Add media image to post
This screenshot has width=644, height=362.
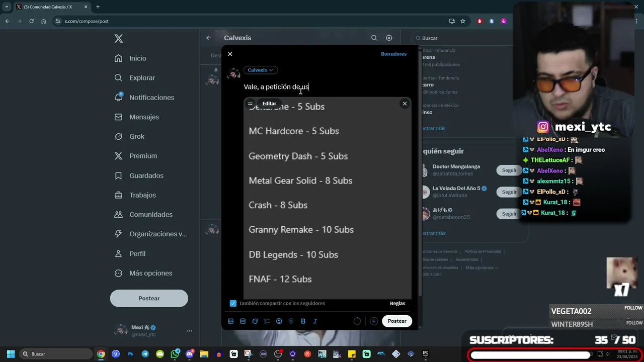tap(231, 321)
